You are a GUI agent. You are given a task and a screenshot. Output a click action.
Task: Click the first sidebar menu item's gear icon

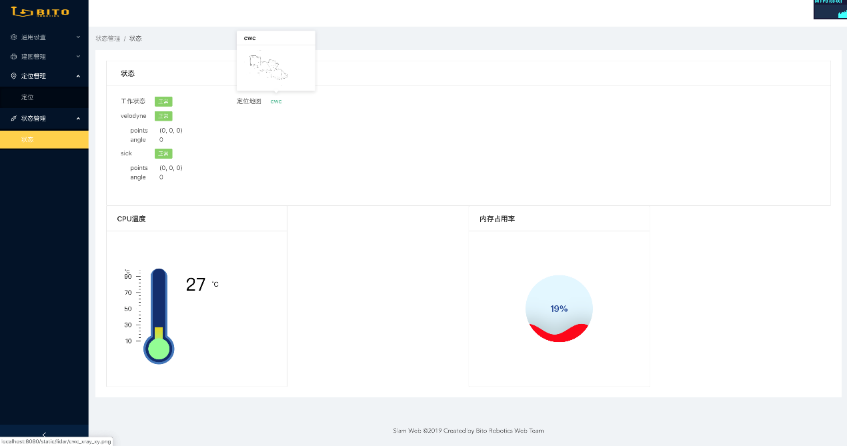[13, 37]
